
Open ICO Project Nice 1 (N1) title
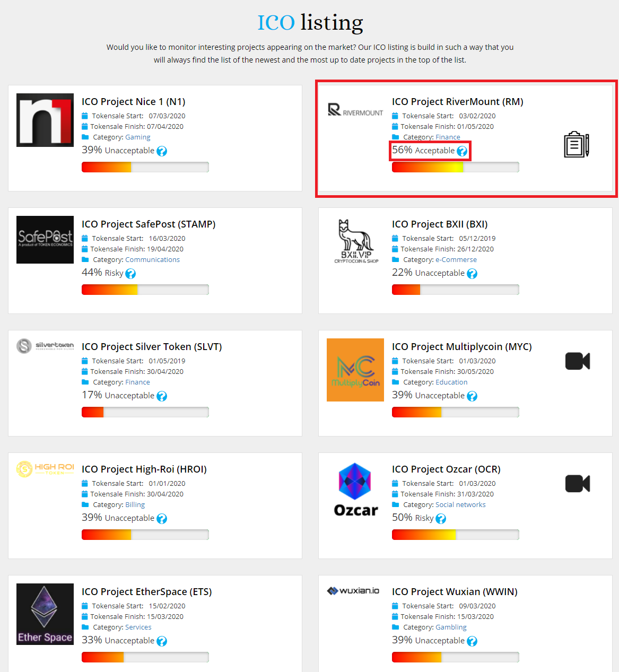[133, 101]
